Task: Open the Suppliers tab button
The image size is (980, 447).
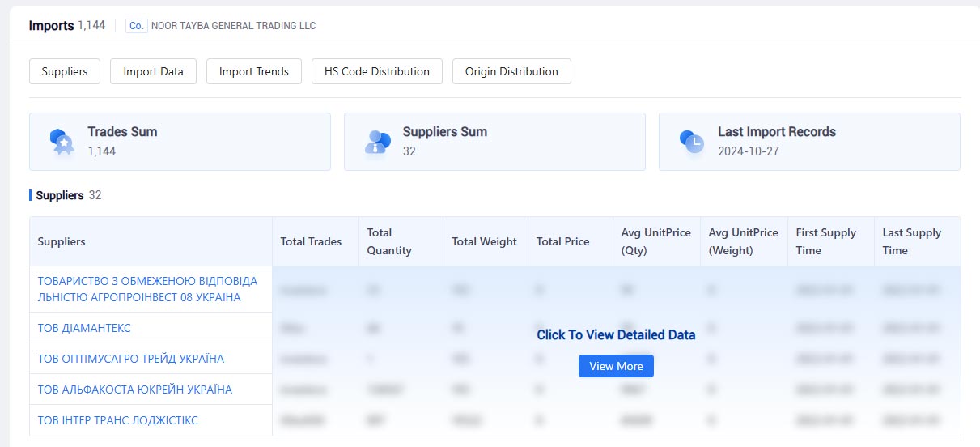Action: [x=65, y=71]
